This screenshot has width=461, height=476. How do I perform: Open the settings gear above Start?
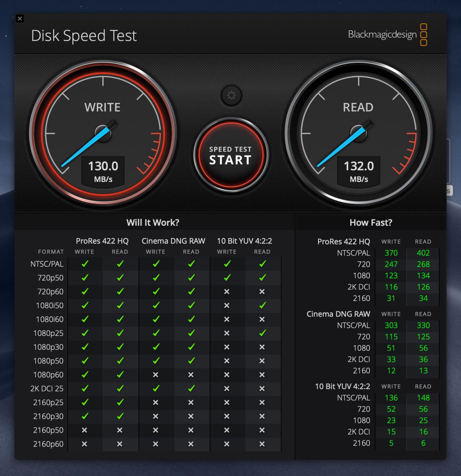click(231, 96)
